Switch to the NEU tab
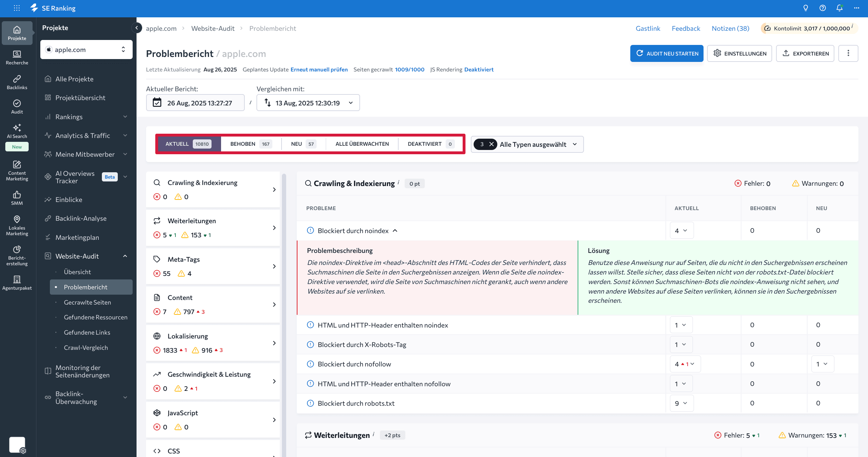This screenshot has height=457, width=868. 303,144
